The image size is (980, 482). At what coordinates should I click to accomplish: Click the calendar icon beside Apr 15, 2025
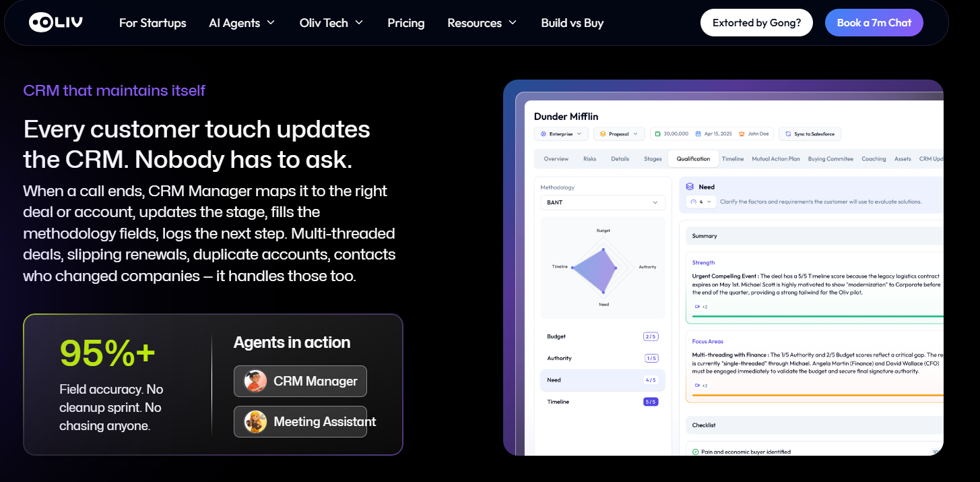pos(698,134)
